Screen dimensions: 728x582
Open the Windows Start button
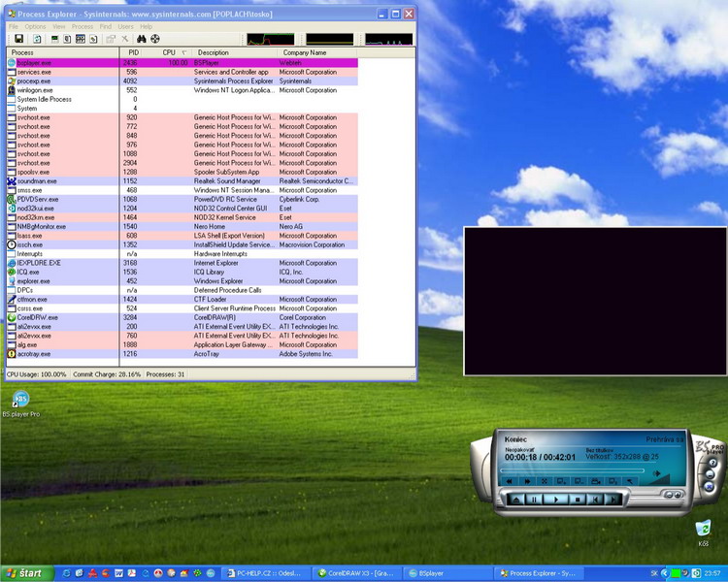[23, 573]
